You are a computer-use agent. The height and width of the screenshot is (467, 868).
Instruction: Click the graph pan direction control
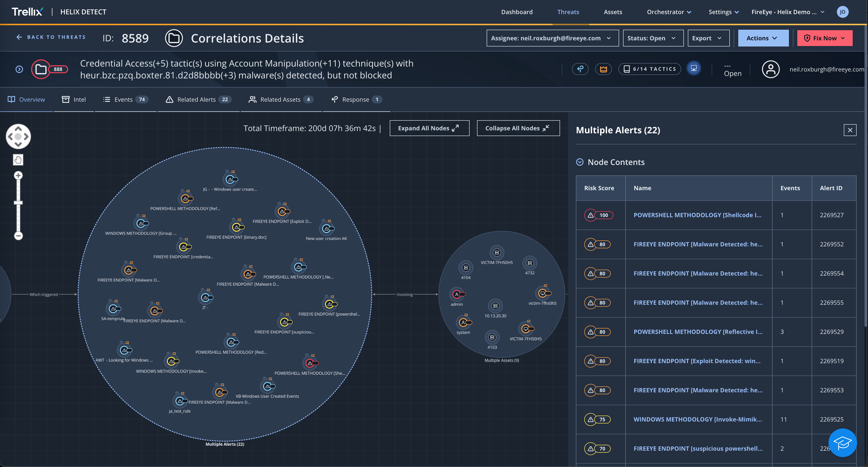pyautogui.click(x=18, y=137)
